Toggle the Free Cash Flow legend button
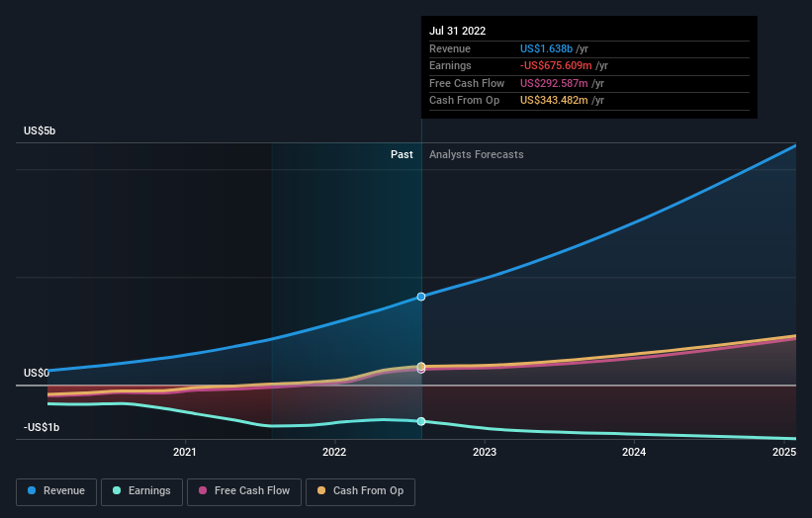Viewport: 812px width, 518px height. pyautogui.click(x=244, y=491)
